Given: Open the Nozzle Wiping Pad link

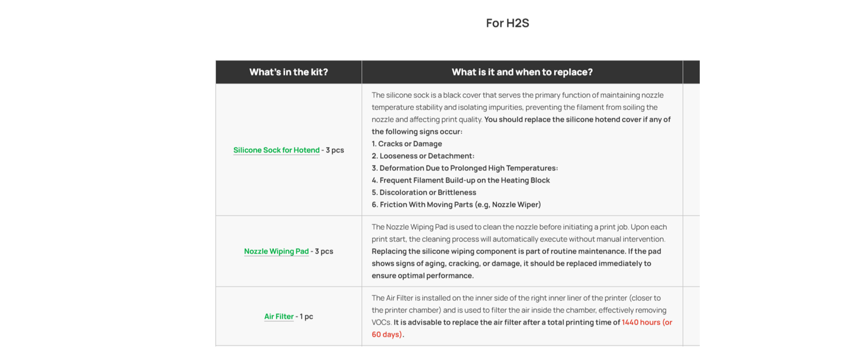Looking at the screenshot, I should pos(276,251).
